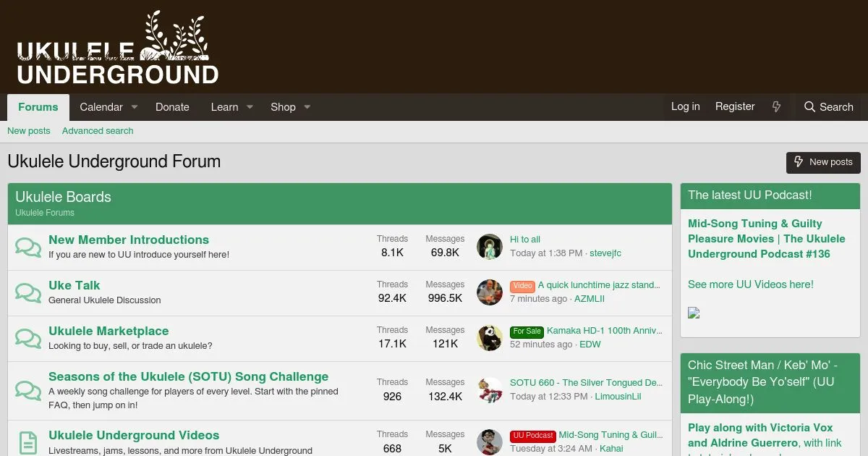The image size is (868, 456).
Task: Select the Forums tab
Action: pos(38,107)
